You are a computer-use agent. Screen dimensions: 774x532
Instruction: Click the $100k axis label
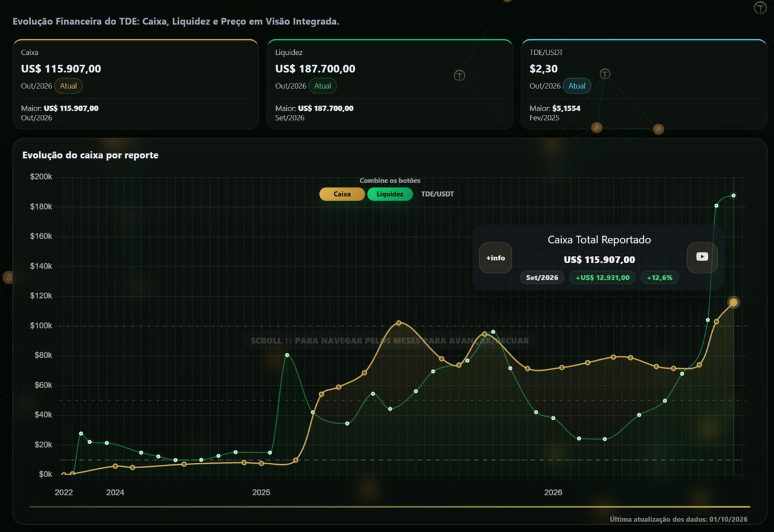point(42,326)
